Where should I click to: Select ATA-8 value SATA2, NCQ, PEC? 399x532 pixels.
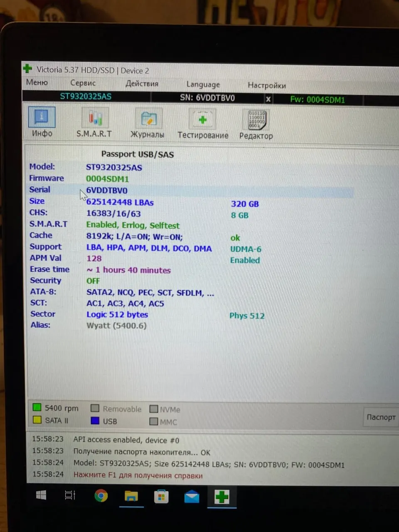coord(150,293)
